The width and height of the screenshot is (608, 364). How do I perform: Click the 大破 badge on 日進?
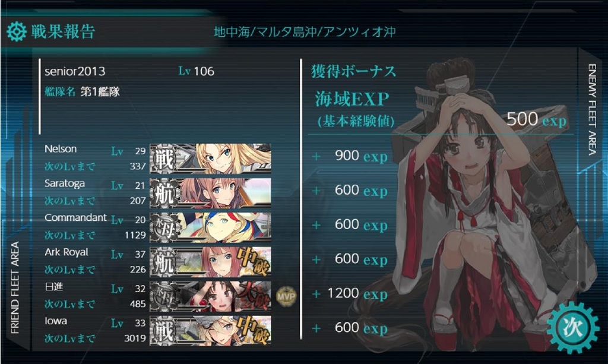pos(254,296)
